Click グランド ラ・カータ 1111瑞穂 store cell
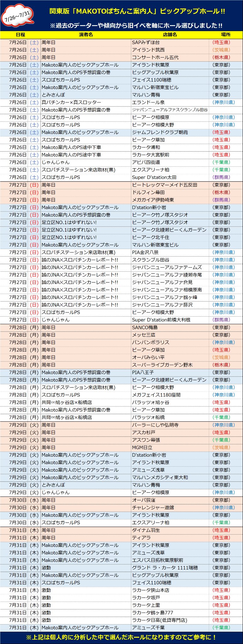 [170, 568]
